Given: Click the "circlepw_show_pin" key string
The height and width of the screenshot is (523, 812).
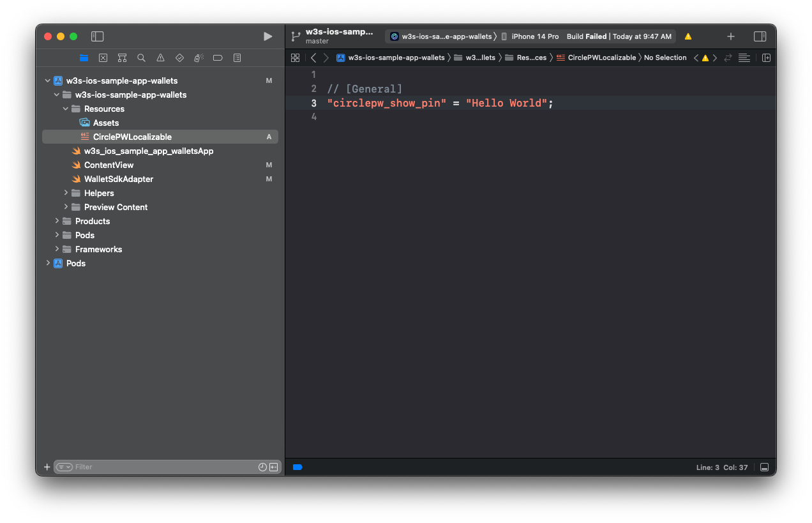Looking at the screenshot, I should 387,103.
